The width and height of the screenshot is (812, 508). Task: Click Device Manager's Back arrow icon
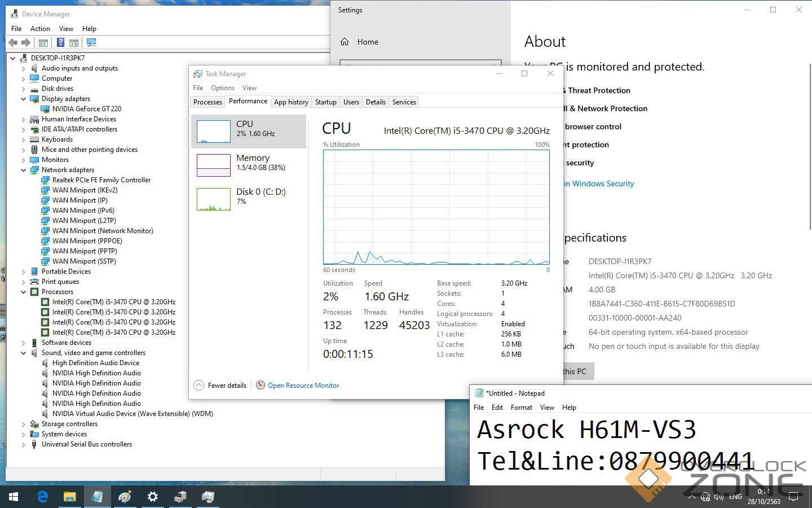click(13, 42)
